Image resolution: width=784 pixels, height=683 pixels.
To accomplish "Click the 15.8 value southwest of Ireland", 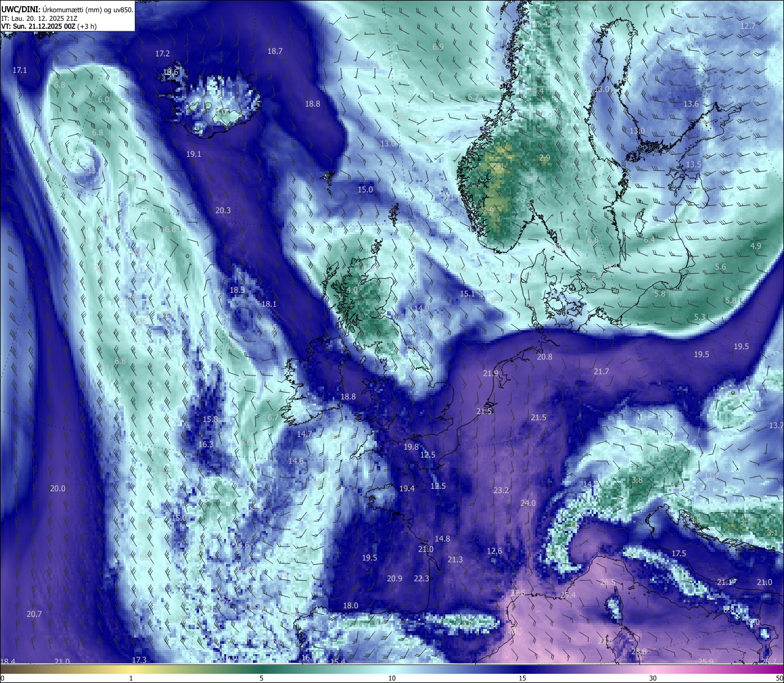I will pyautogui.click(x=210, y=420).
